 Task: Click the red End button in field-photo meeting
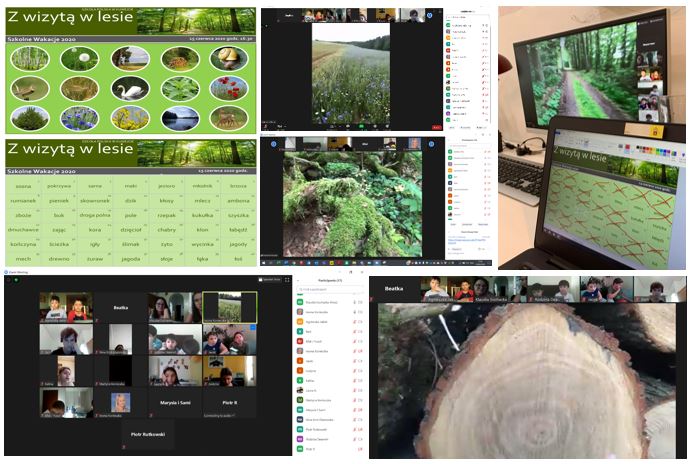tap(437, 128)
